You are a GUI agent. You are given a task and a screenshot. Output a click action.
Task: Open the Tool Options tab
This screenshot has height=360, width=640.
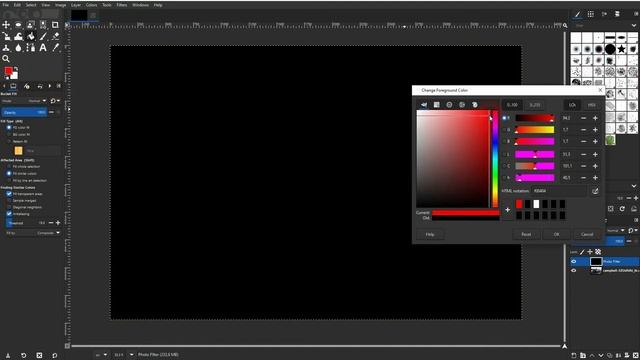click(13, 86)
